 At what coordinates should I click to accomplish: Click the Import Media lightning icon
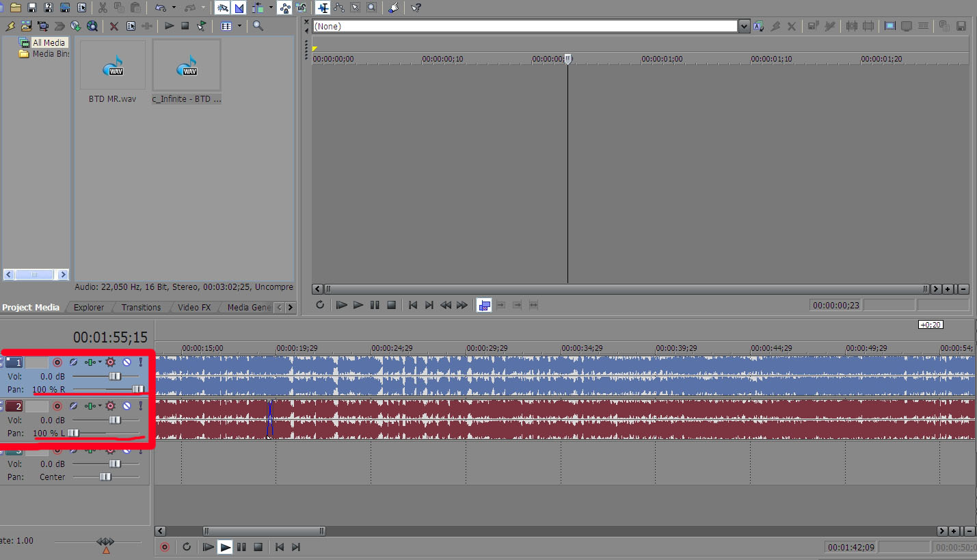(x=10, y=26)
